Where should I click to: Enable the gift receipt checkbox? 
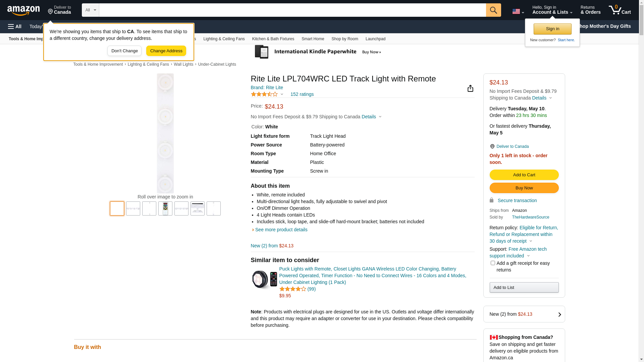coord(492,263)
